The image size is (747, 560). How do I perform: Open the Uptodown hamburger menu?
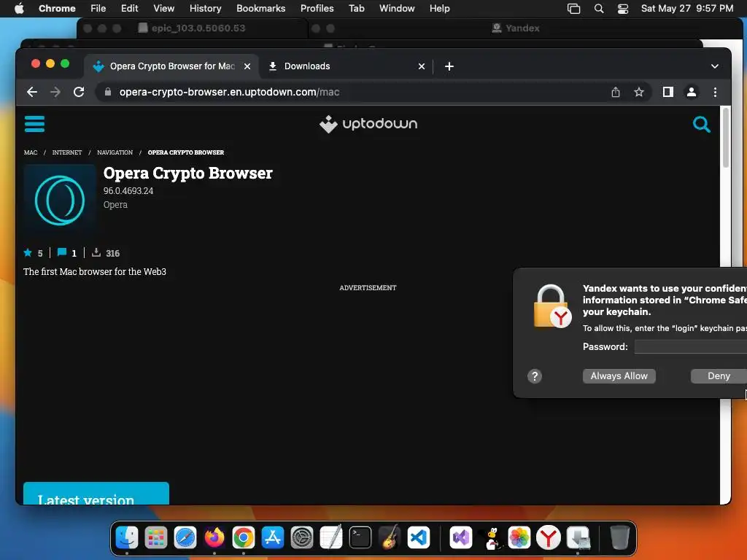pyautogui.click(x=34, y=124)
